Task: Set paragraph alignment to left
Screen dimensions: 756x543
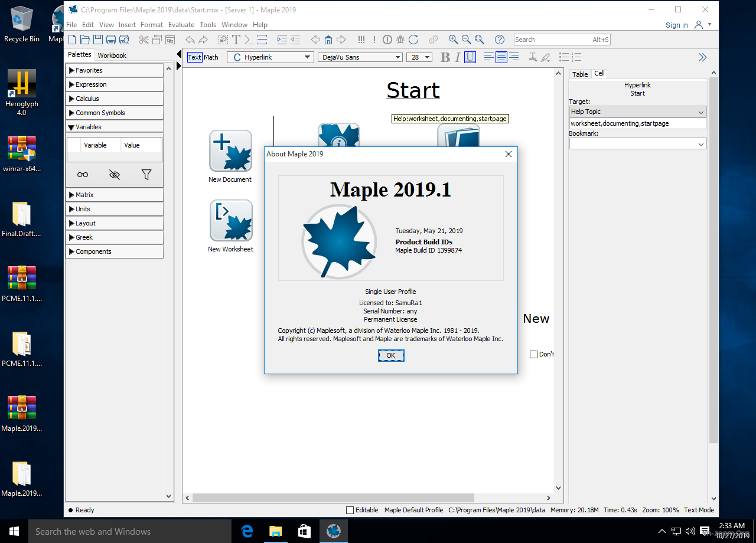Action: click(x=488, y=57)
